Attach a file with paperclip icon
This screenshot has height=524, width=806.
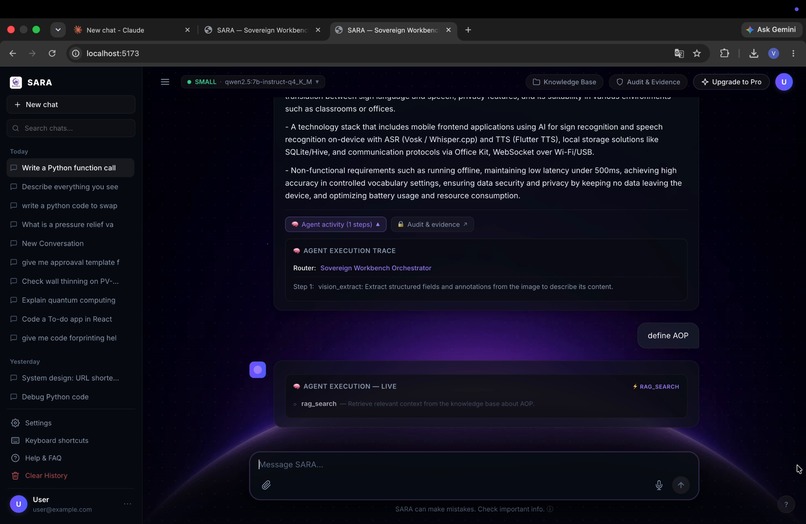point(266,485)
